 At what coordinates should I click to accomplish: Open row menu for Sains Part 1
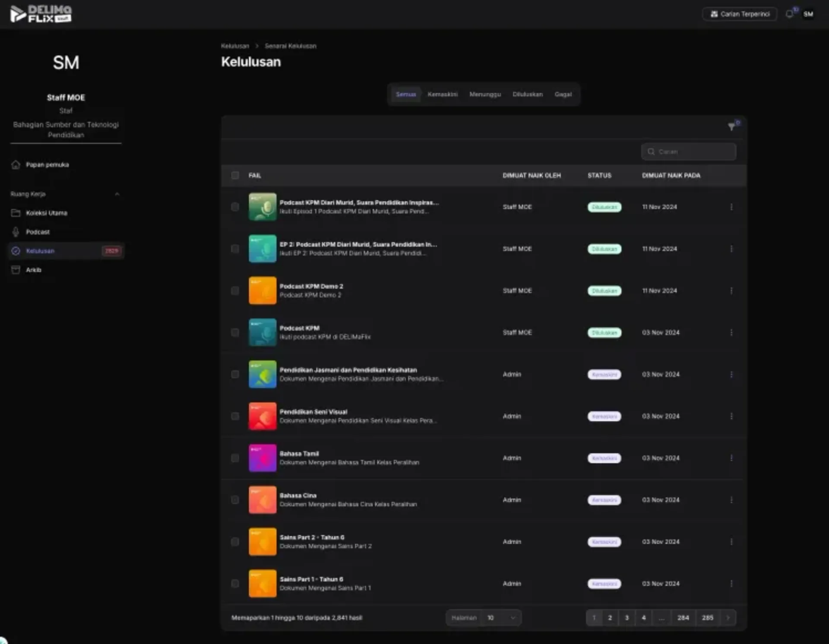[731, 584]
